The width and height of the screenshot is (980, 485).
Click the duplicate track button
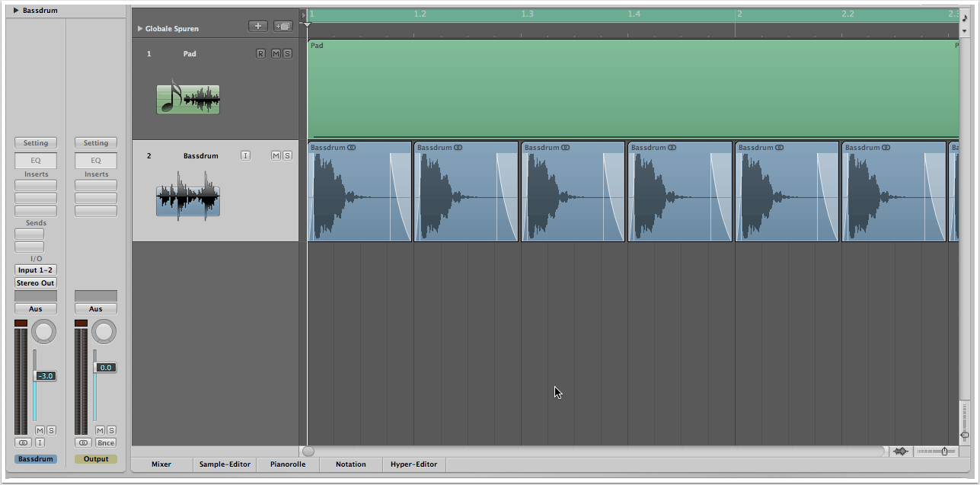point(283,26)
